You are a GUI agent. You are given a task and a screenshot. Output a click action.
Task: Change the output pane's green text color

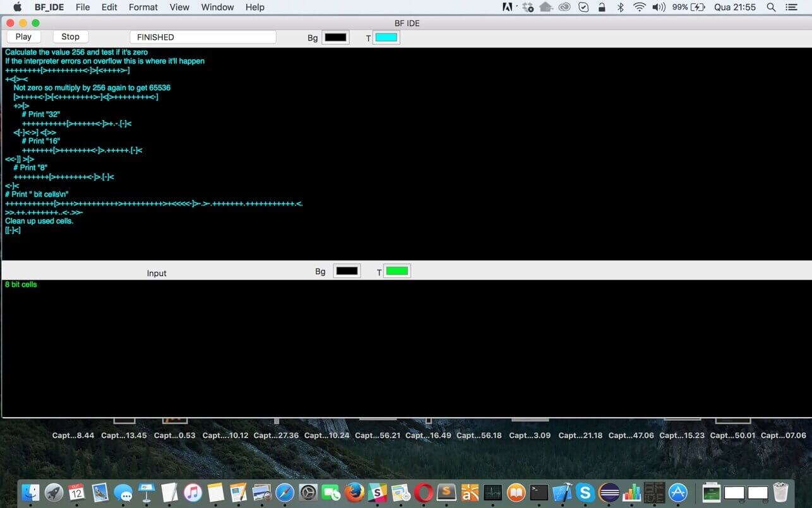click(397, 271)
